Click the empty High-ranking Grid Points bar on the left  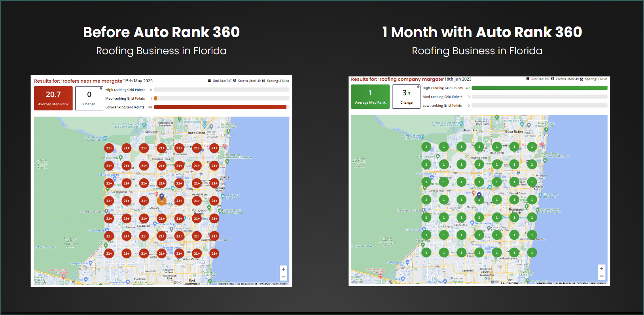point(222,90)
